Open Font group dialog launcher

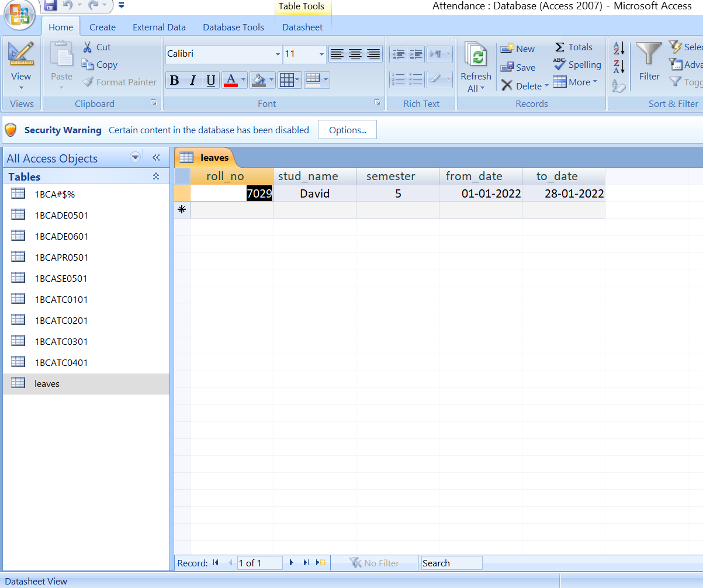pos(377,102)
